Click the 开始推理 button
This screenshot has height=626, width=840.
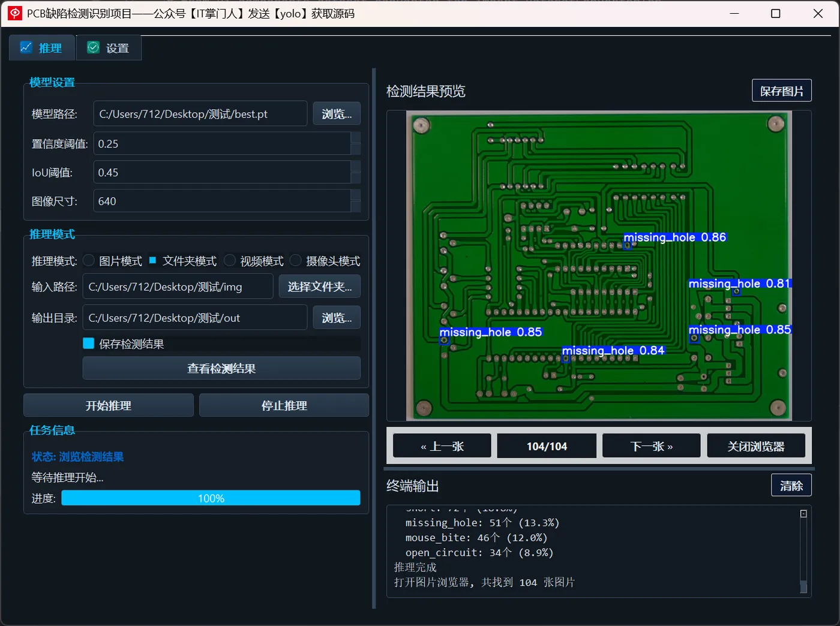coord(108,405)
